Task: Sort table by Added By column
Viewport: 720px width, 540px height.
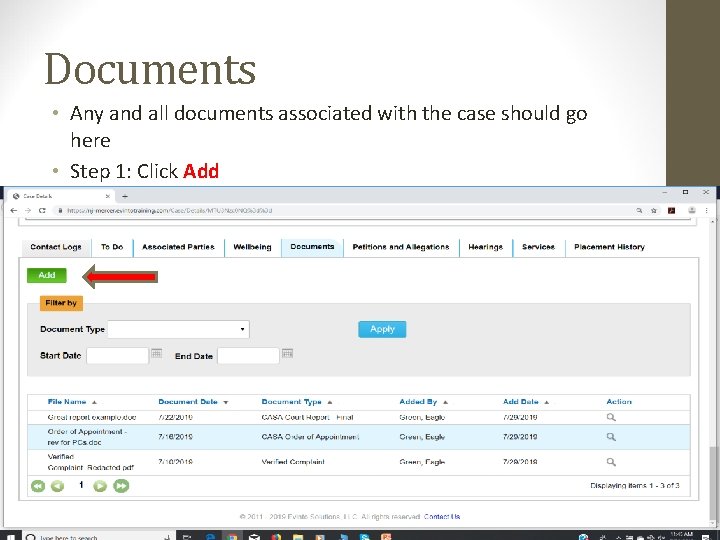Action: coord(418,402)
